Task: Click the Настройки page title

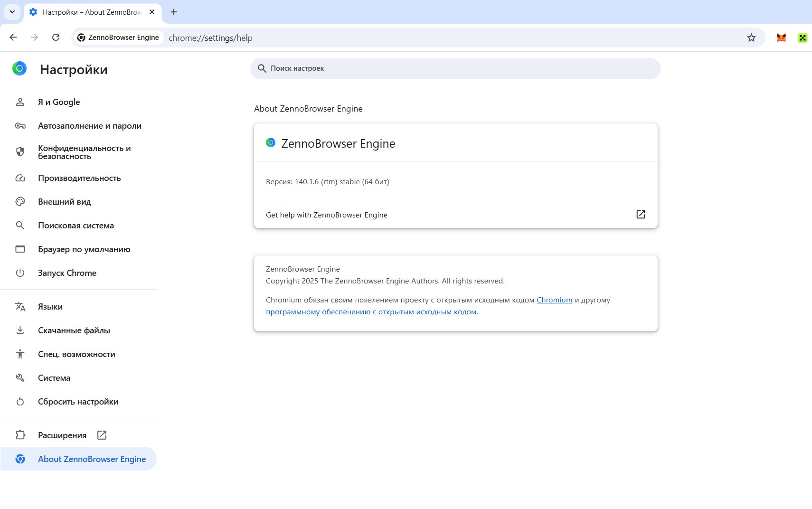Action: (x=74, y=70)
